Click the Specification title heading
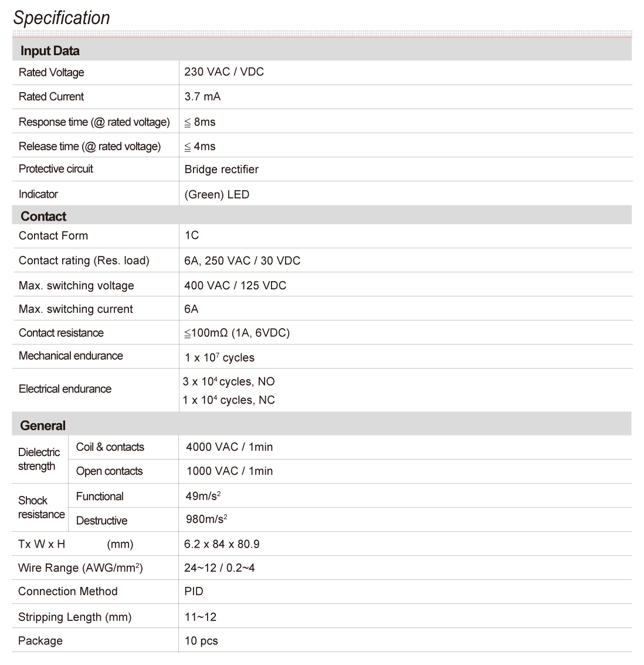Viewport: 644px width, 665px height. (x=62, y=18)
